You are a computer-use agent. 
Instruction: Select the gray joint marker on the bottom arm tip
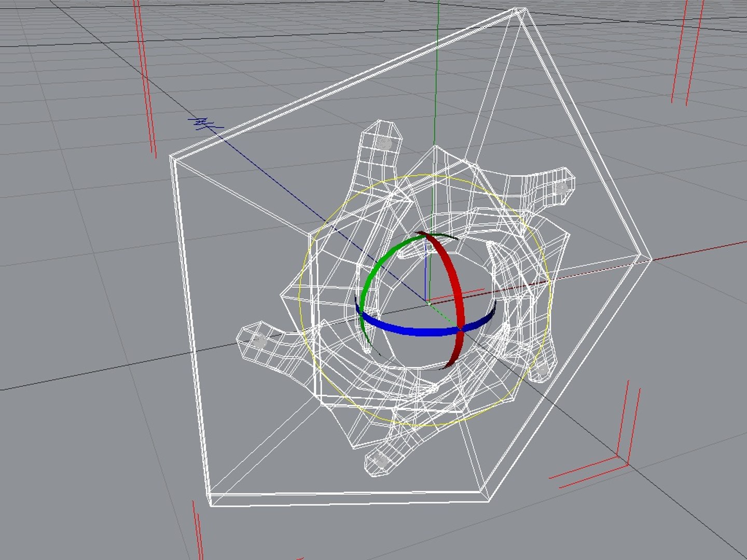381,460
